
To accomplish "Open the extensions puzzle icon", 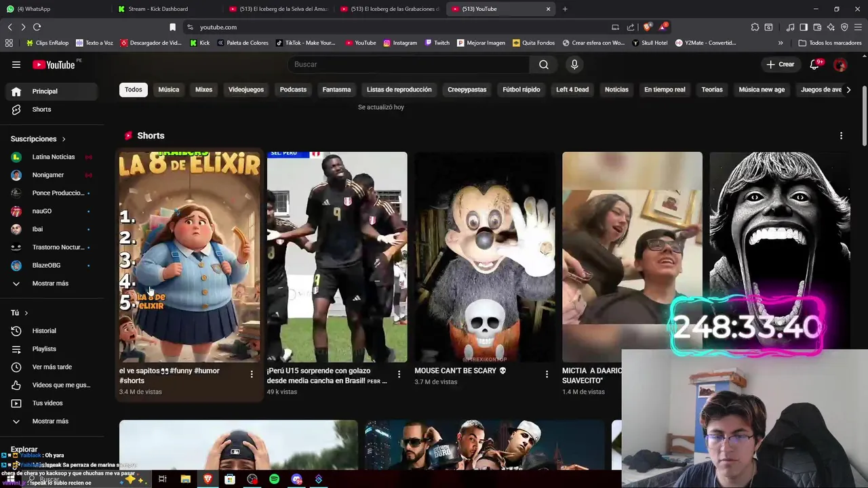I will (755, 27).
